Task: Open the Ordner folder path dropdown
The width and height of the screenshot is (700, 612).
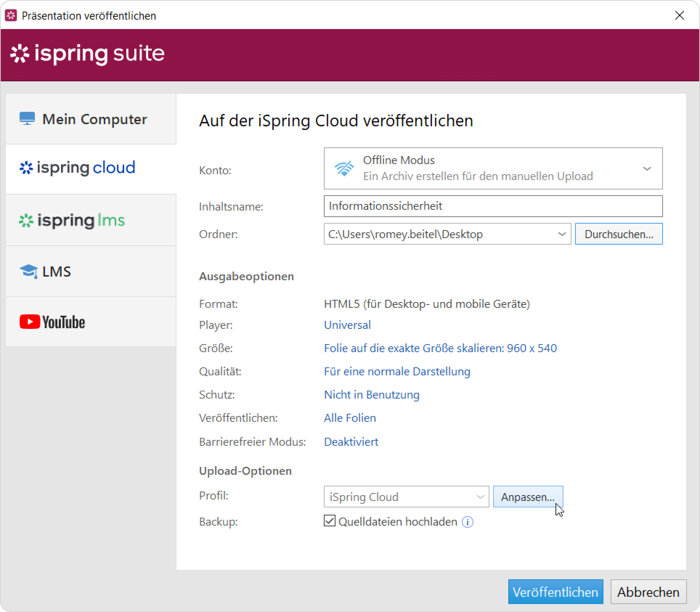Action: (562, 234)
